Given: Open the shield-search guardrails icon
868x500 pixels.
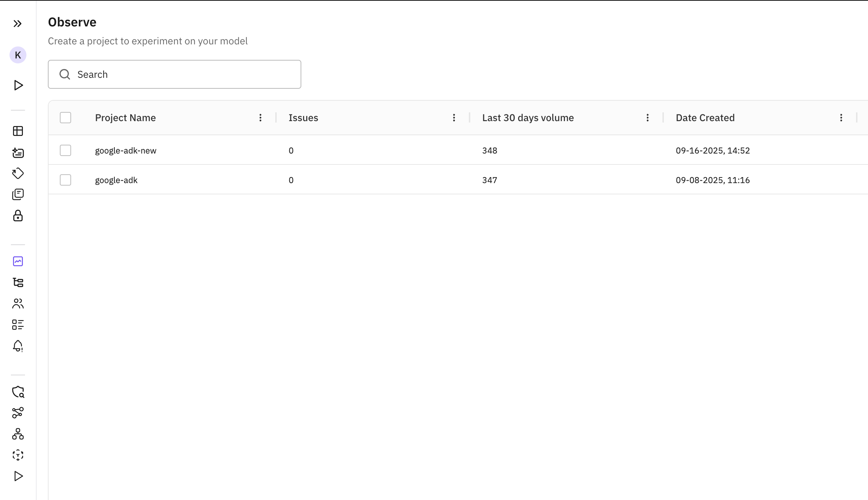Looking at the screenshot, I should click(18, 392).
